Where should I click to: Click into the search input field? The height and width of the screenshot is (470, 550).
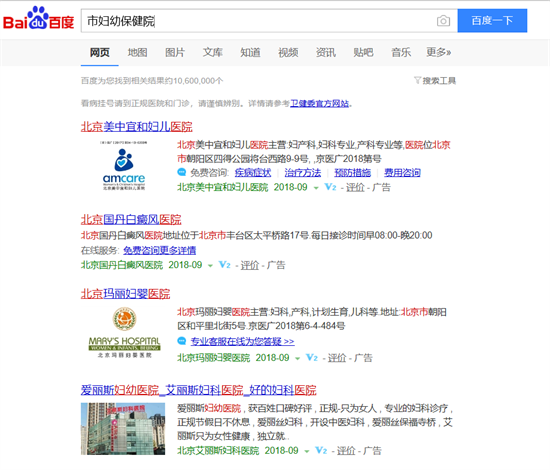pos(260,21)
